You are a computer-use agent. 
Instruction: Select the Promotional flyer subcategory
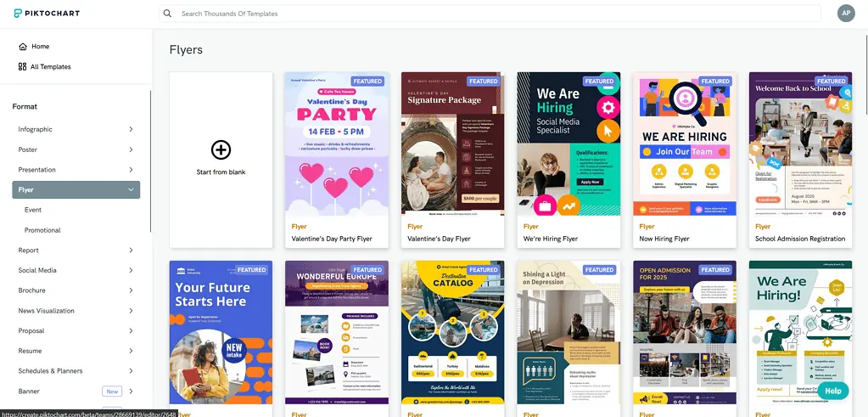tap(42, 230)
